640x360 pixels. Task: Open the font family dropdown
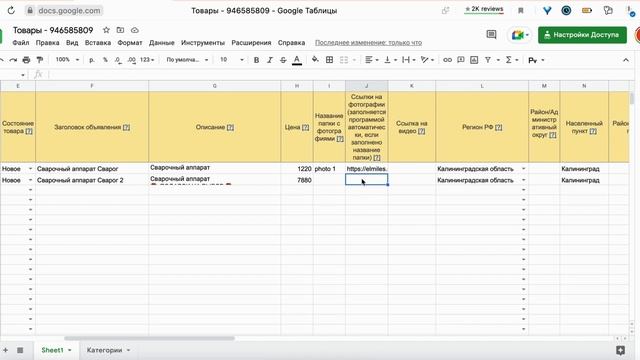pos(187,60)
